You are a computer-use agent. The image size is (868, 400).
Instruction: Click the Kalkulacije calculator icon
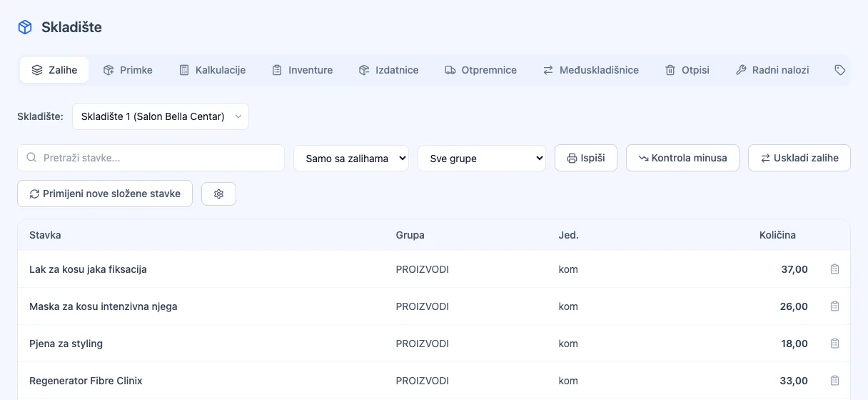[183, 70]
